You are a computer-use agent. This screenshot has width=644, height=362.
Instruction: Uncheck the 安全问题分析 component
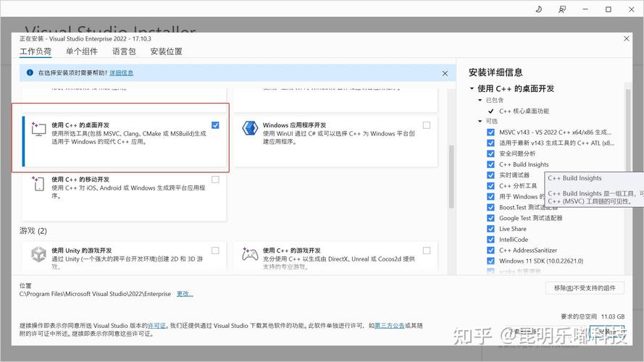(490, 153)
